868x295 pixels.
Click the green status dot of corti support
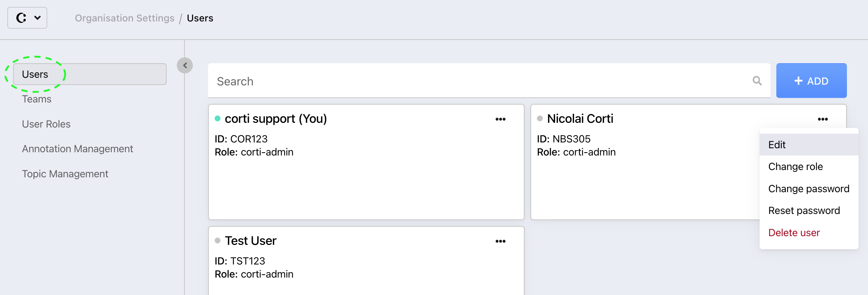point(218,118)
